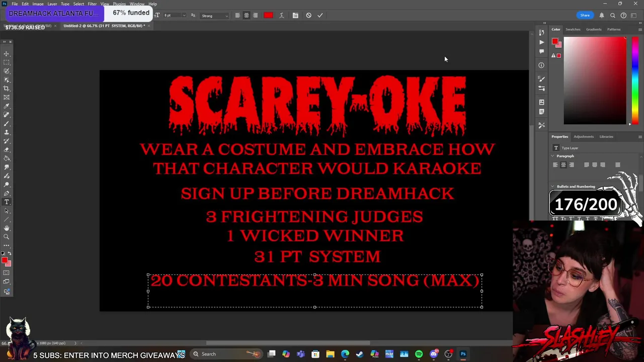Toggle left align text in options bar
The width and height of the screenshot is (644, 362).
tap(237, 16)
